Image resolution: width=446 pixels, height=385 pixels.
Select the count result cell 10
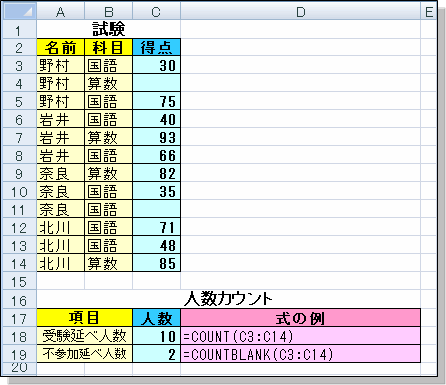(156, 336)
